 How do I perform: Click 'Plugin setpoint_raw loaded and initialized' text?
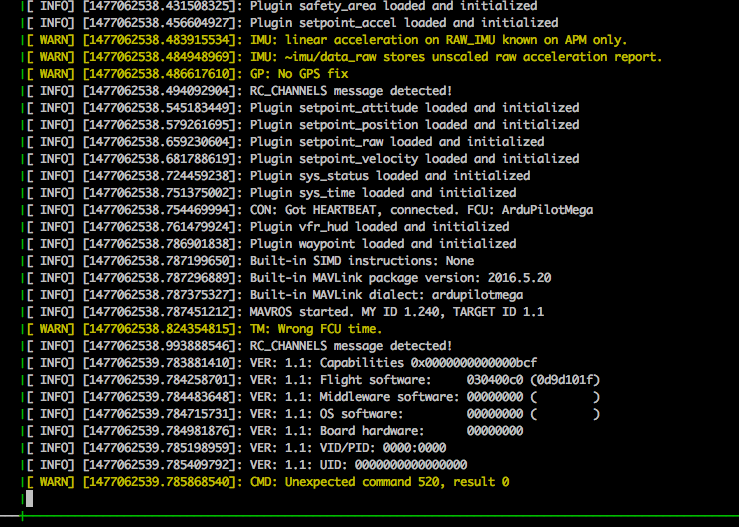click(x=397, y=142)
